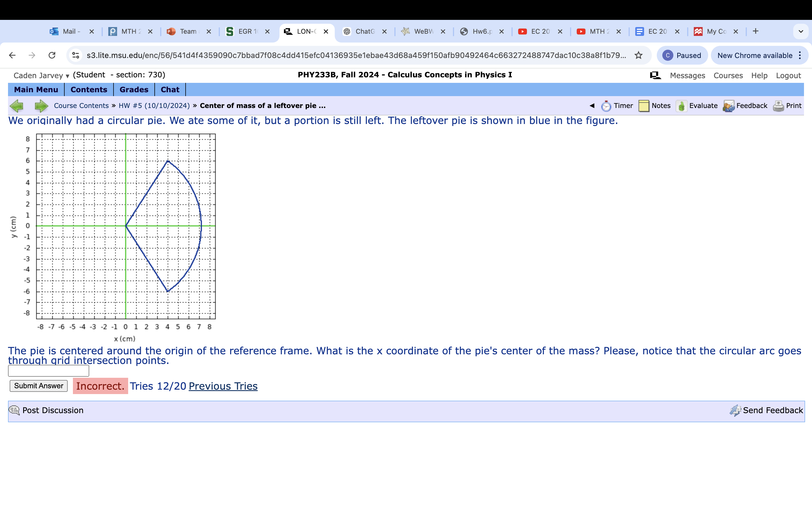The height and width of the screenshot is (528, 812).
Task: Go back with the browser back arrow
Action: point(12,55)
